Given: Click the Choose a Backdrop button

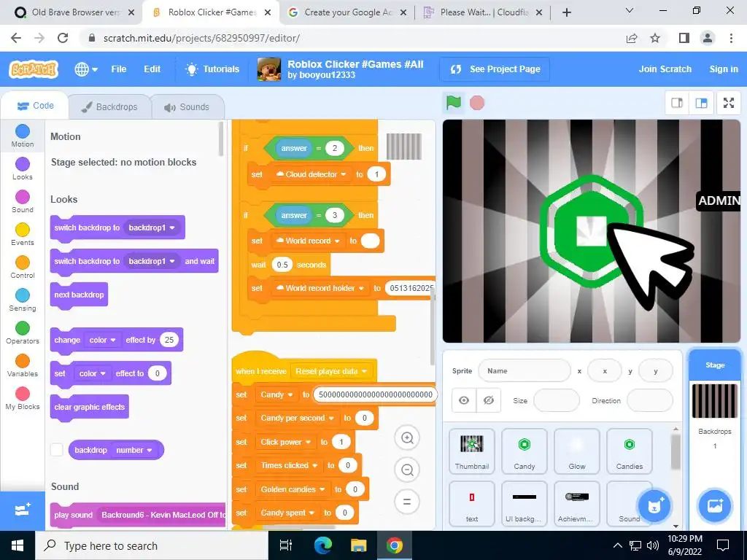Looking at the screenshot, I should pos(715,506).
